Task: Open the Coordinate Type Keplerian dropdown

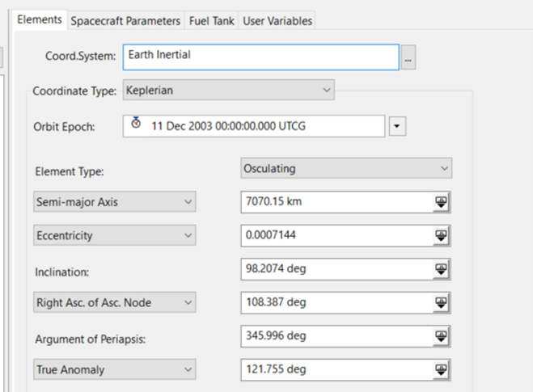Action: point(229,91)
